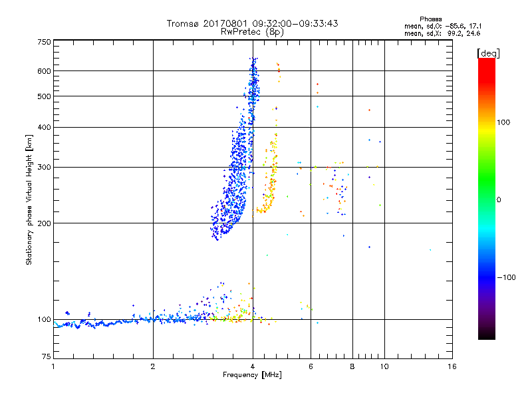Click the 'Stationary phase Virtual Height [km]' axis label
Image resolution: width=532 pixels, height=399 pixels.
point(29,199)
